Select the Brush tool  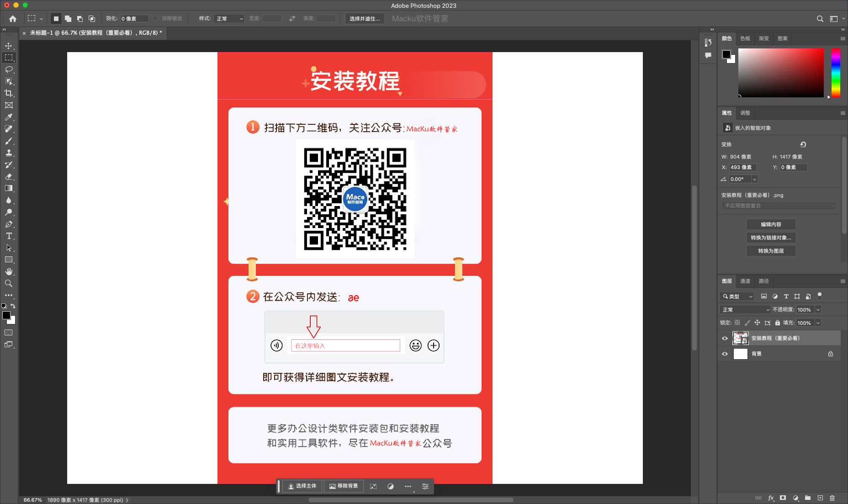click(9, 141)
